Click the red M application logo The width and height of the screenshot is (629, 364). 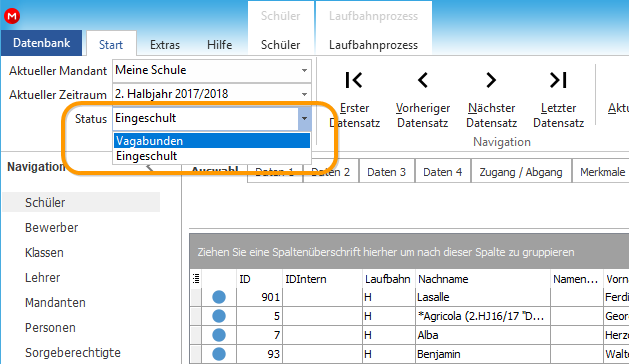[x=12, y=16]
